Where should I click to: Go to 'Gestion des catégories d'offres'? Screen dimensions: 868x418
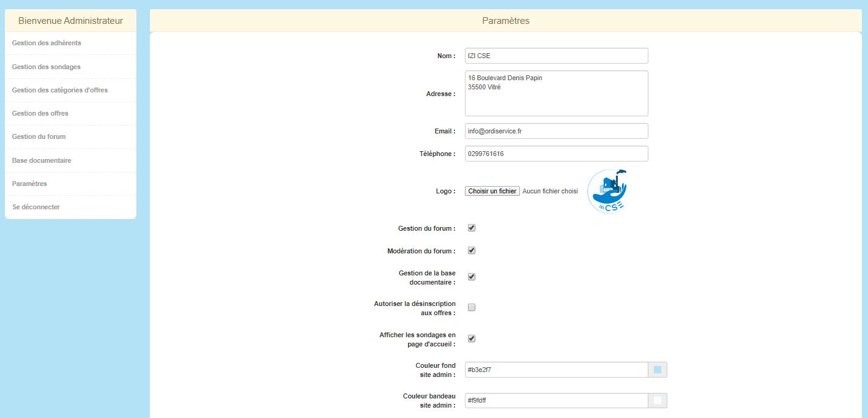[60, 90]
